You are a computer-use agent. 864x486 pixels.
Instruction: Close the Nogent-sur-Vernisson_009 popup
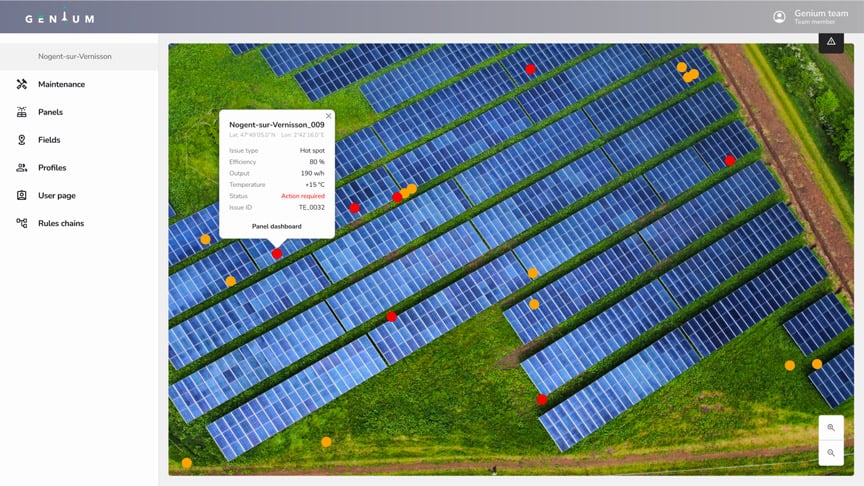[x=328, y=116]
